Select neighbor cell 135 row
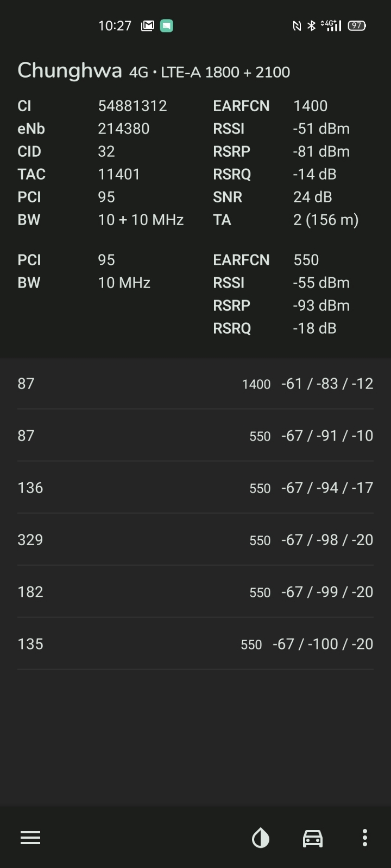The width and height of the screenshot is (391, 868). pos(195,644)
